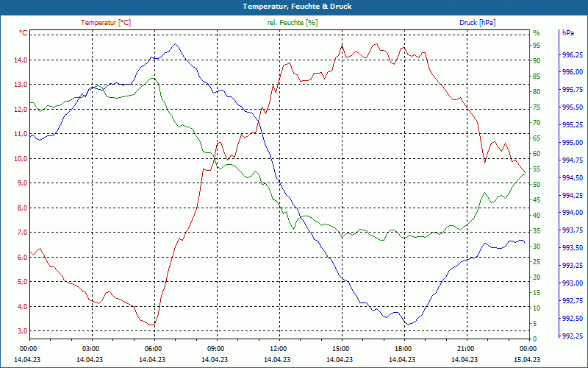Click the pressure tick value '995,50'

pos(573,107)
